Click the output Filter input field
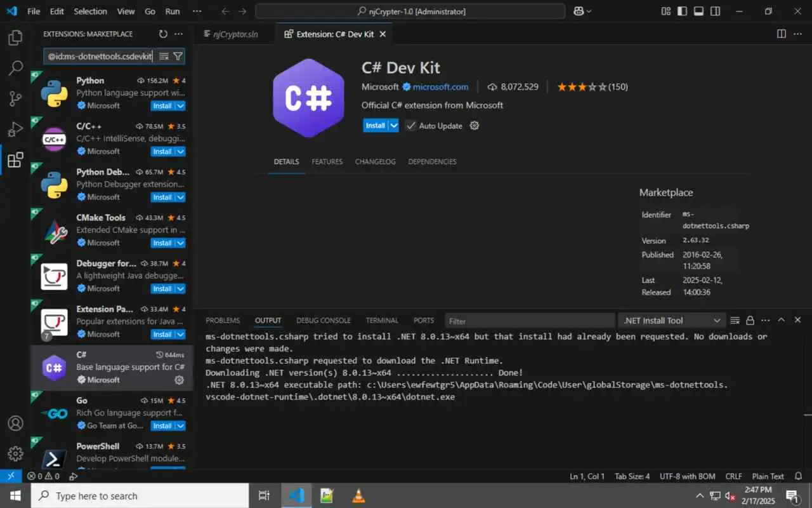This screenshot has width=812, height=508. [530, 321]
